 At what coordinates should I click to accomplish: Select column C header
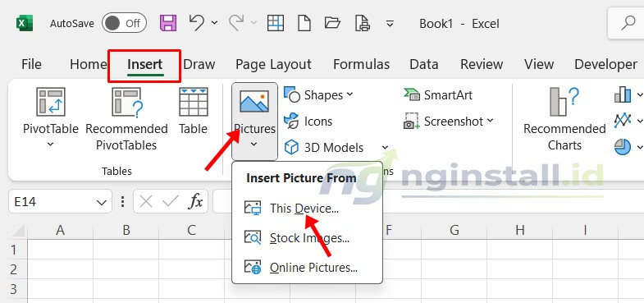[x=191, y=230]
